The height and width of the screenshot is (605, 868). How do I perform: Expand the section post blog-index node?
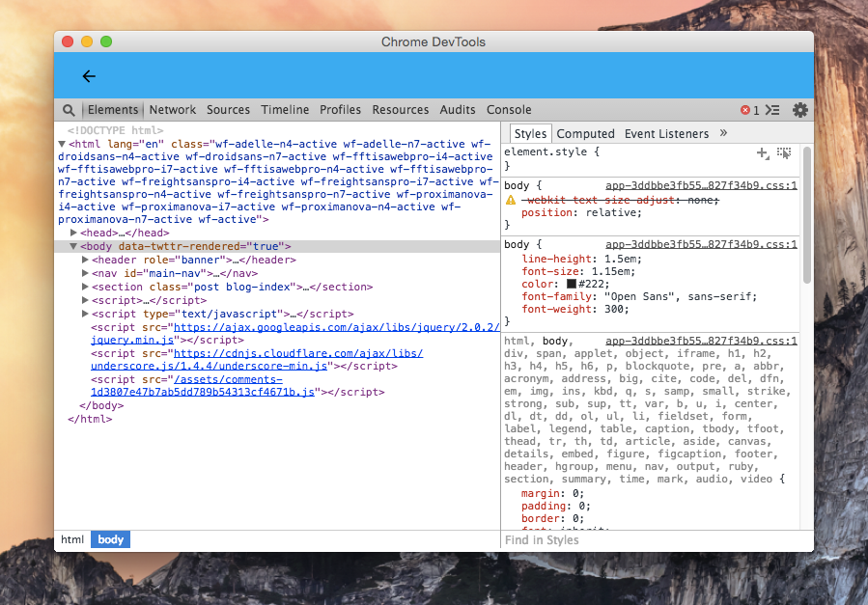tap(85, 287)
